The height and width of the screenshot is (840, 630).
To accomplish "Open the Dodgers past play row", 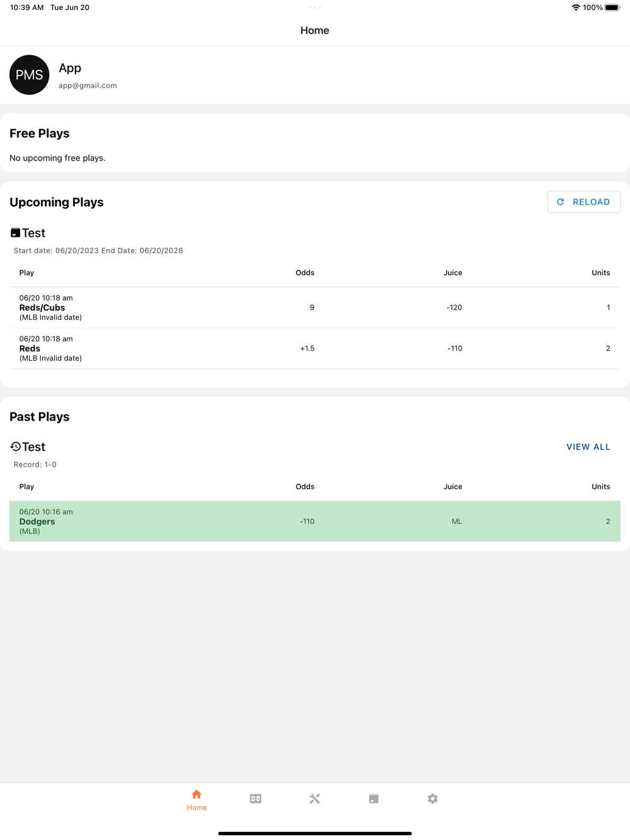I will tap(314, 521).
